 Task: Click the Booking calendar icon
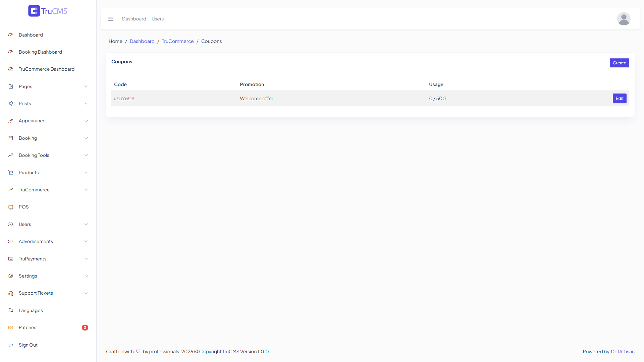point(11,138)
